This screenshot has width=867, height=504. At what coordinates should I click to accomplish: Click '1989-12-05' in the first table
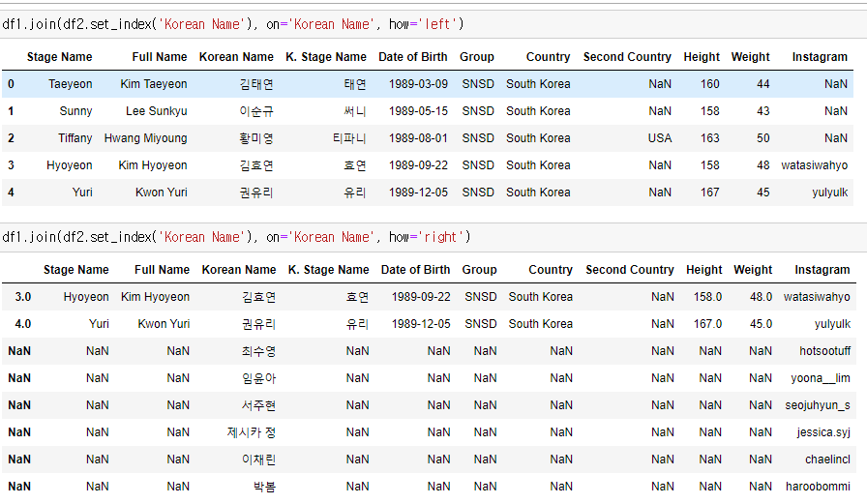(x=418, y=193)
